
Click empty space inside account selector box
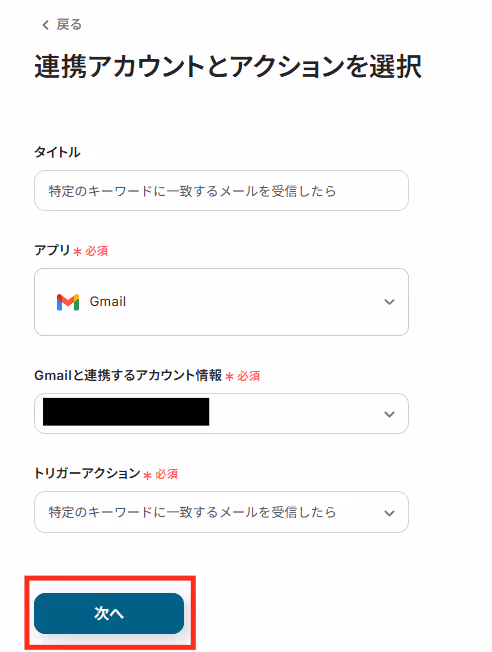295,414
